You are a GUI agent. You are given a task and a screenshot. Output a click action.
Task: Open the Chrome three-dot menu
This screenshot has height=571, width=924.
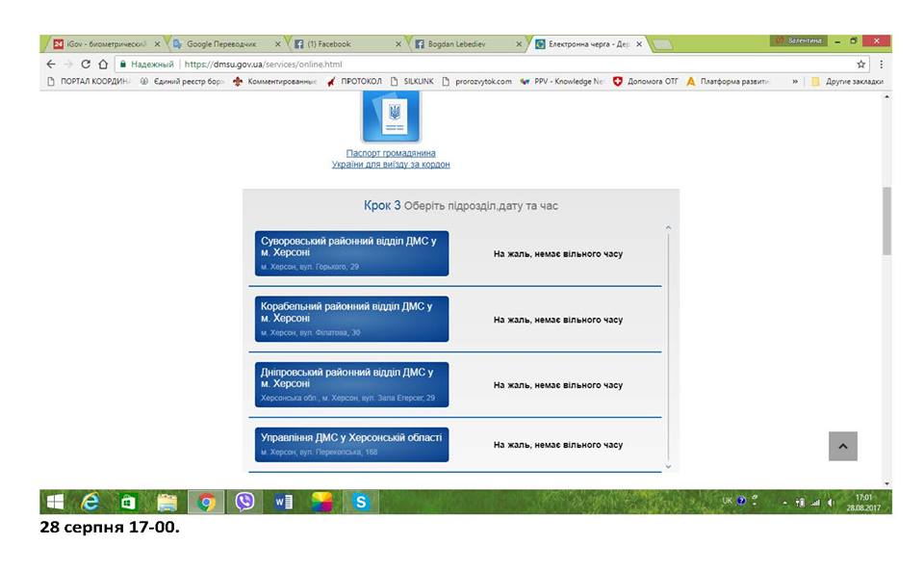[881, 65]
